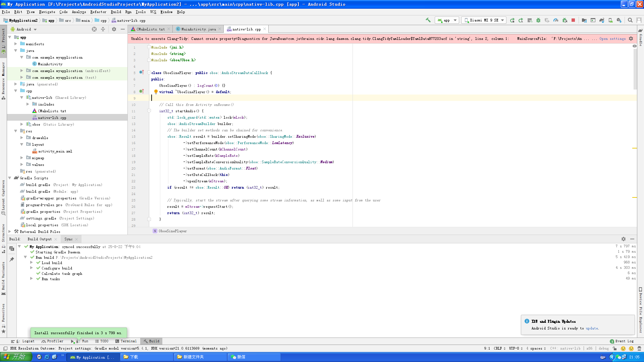Open Project panel gear settings

pos(114,29)
